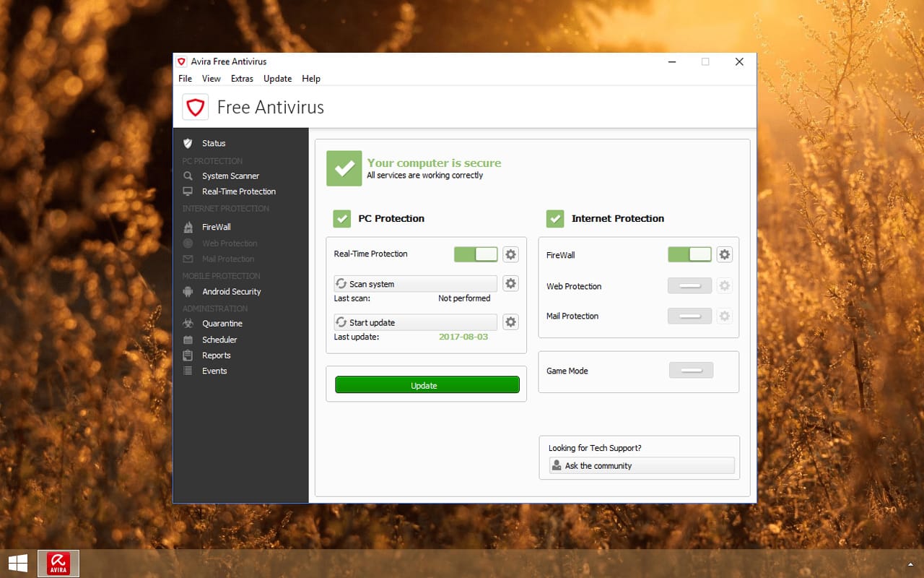The height and width of the screenshot is (578, 924).
Task: Open the Windows Start menu
Action: (x=18, y=564)
